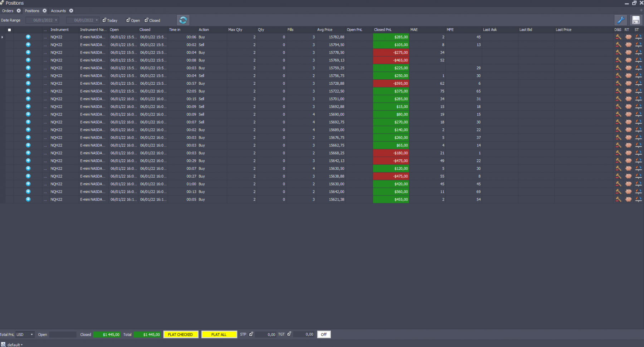Click the Off button
The height and width of the screenshot is (347, 644).
[324, 334]
